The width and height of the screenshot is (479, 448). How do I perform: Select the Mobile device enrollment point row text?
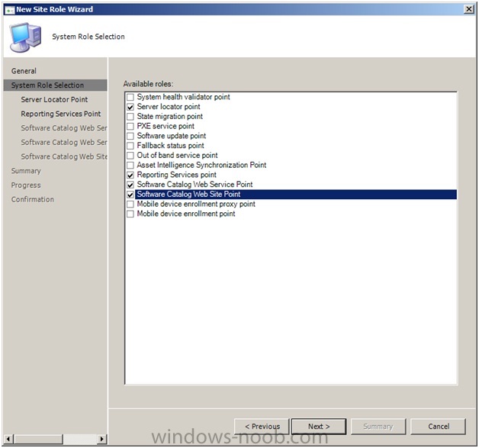(186, 214)
